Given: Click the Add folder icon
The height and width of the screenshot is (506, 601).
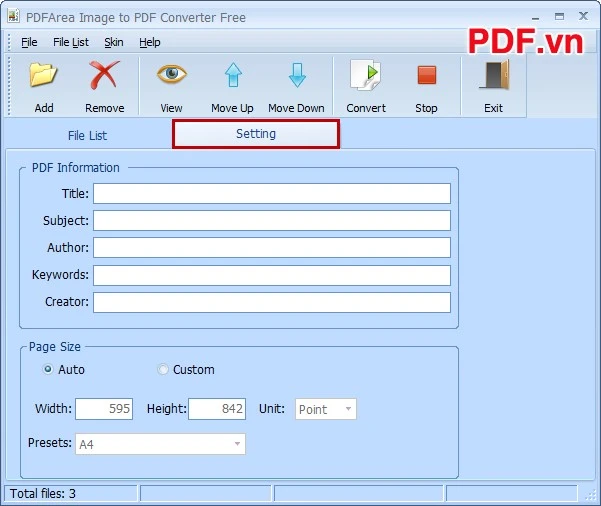Looking at the screenshot, I should pos(43,75).
